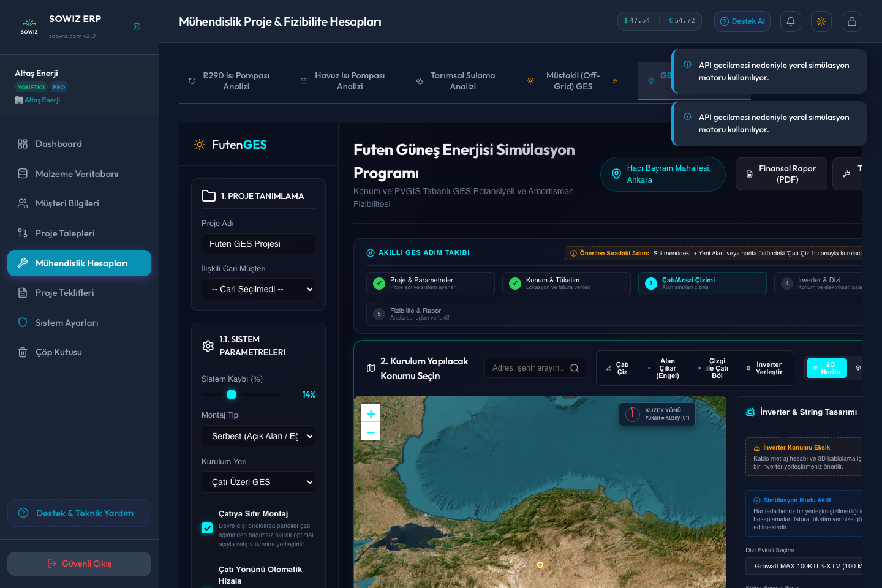Open Müşteri Bilgileri menu item
Viewport: 882px width, 588px height.
click(79, 203)
